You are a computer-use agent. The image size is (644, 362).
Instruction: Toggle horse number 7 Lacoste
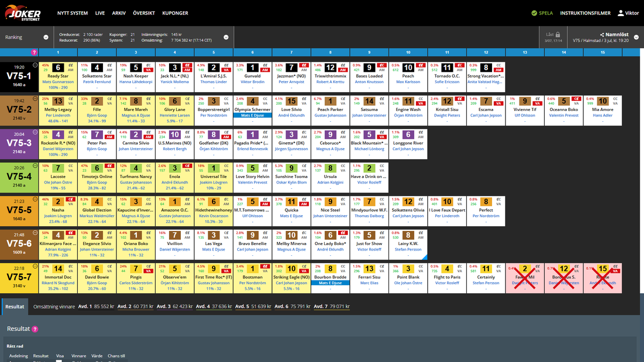tap(58, 168)
